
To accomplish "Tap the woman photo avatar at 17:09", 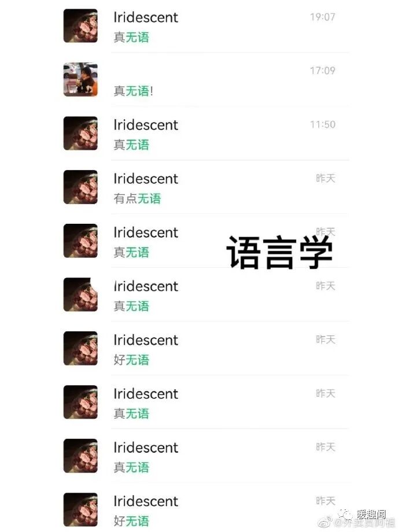I will [x=80, y=79].
